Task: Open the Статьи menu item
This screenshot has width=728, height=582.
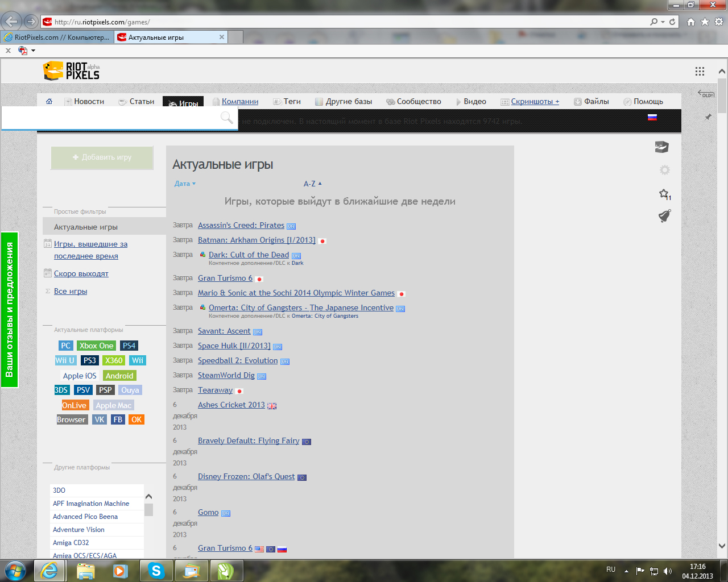Action: coord(136,101)
